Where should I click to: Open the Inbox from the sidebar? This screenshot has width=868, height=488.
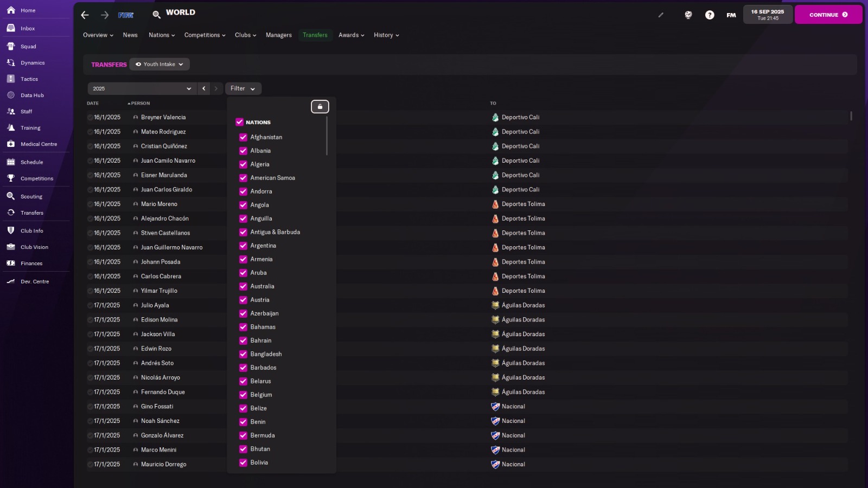click(x=27, y=28)
